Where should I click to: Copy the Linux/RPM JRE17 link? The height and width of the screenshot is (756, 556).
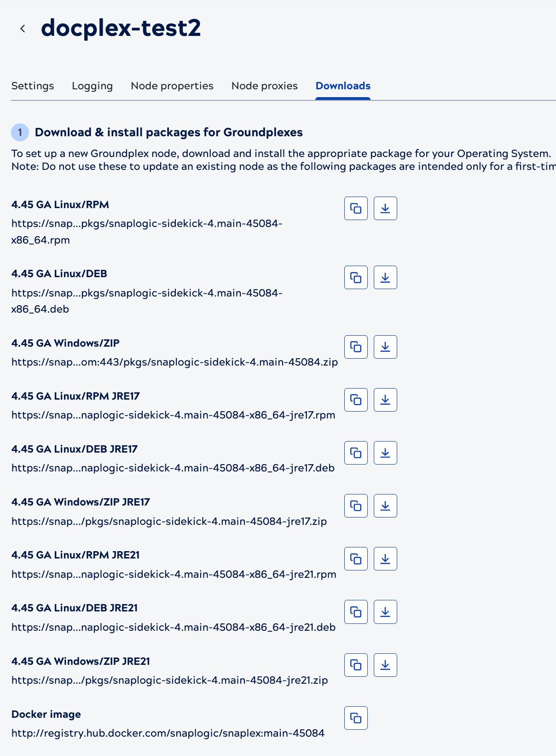pos(356,400)
